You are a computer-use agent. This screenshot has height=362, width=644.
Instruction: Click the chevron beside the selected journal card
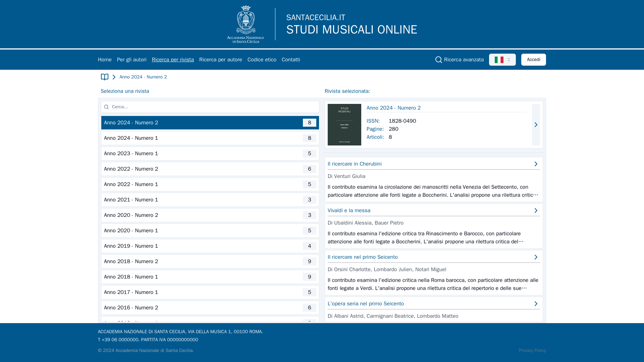point(536,125)
